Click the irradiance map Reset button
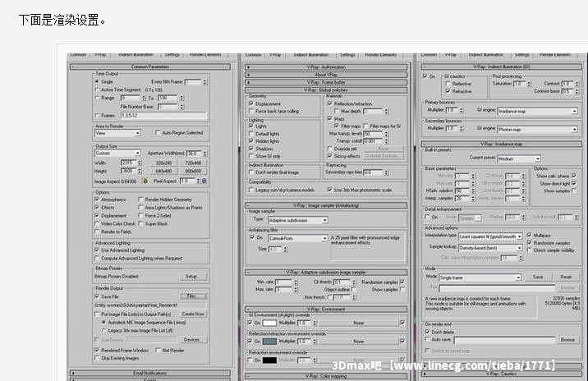 tap(566, 277)
